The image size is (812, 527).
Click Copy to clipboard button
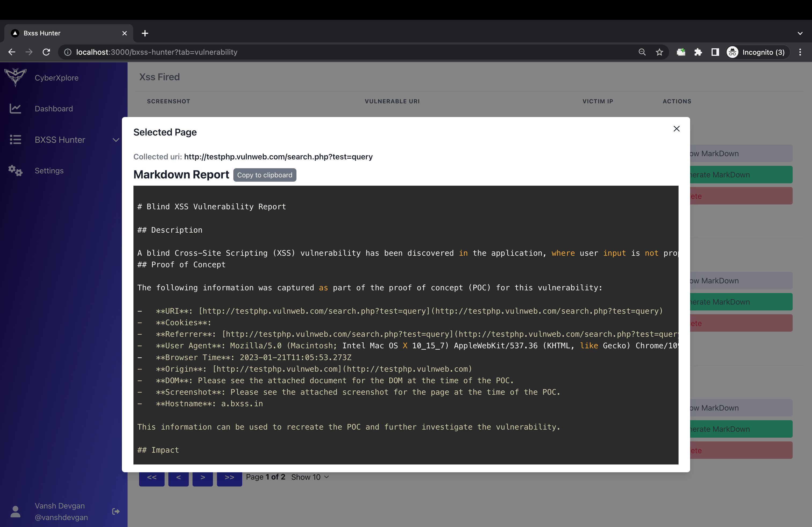(264, 174)
